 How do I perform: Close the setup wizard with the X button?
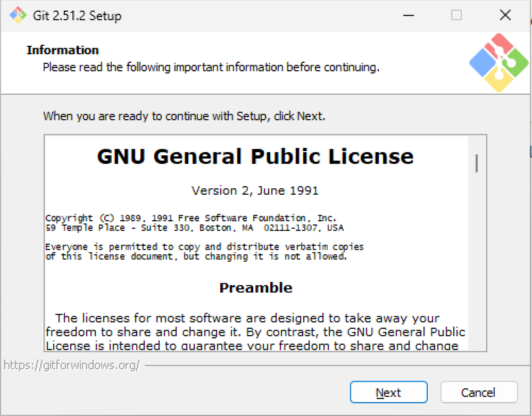(x=505, y=15)
